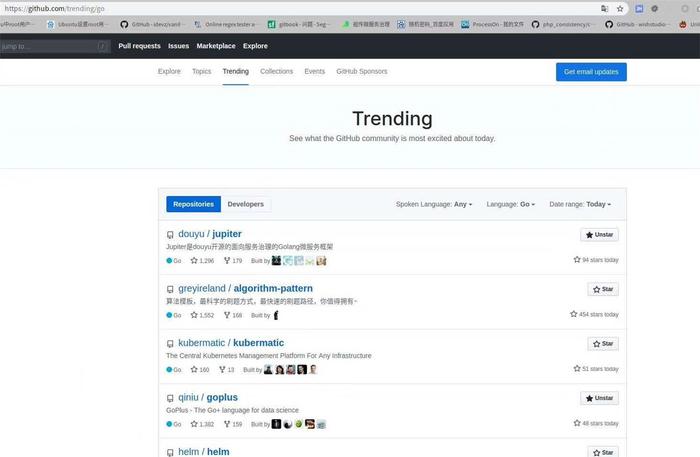The height and width of the screenshot is (457, 700).
Task: Unstar the qiniu/goplus repository
Action: point(599,398)
